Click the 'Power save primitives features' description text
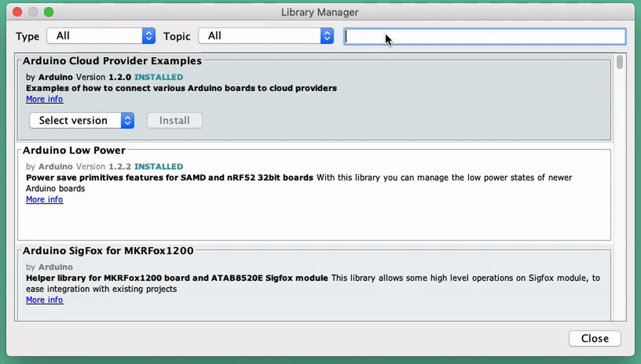This screenshot has height=364, width=641. tap(169, 178)
